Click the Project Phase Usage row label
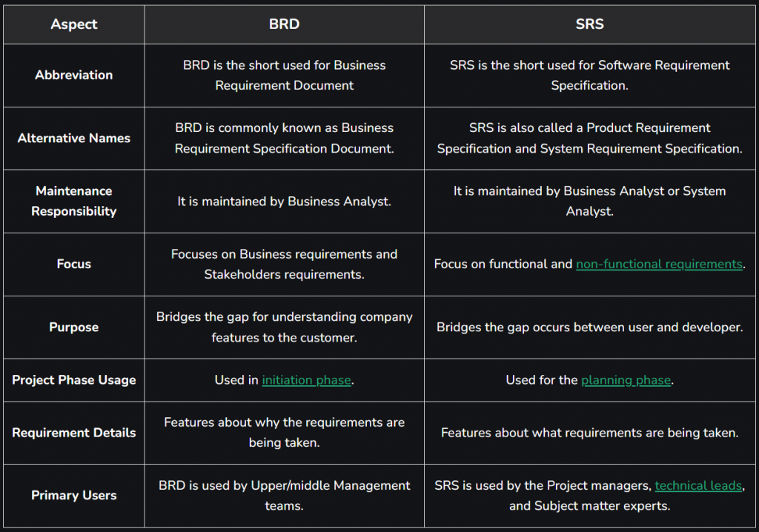 (x=74, y=380)
